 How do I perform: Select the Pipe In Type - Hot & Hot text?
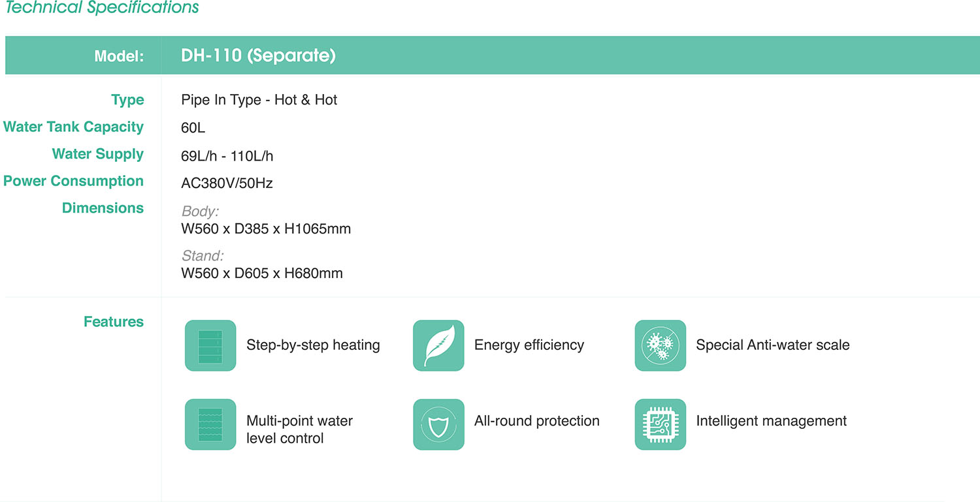click(x=259, y=100)
